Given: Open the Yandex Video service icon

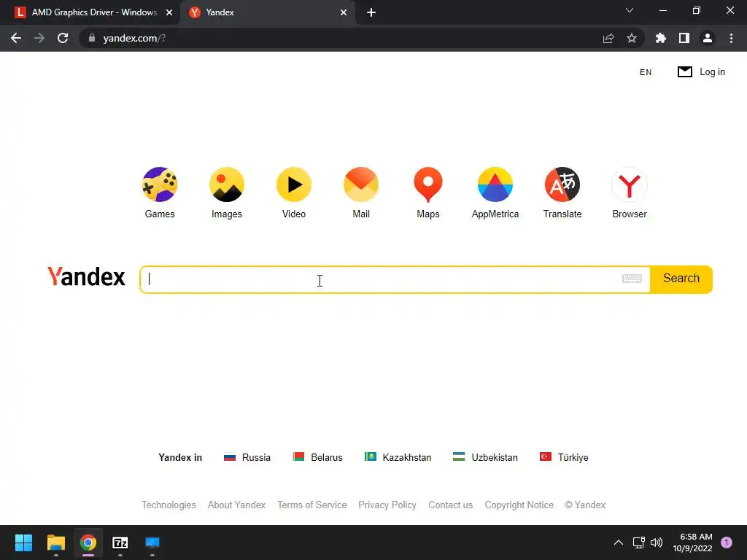Looking at the screenshot, I should pos(294,184).
